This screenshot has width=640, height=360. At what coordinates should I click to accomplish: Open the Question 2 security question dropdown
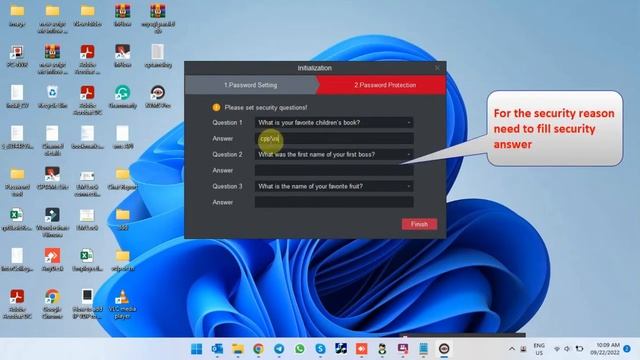coord(334,154)
